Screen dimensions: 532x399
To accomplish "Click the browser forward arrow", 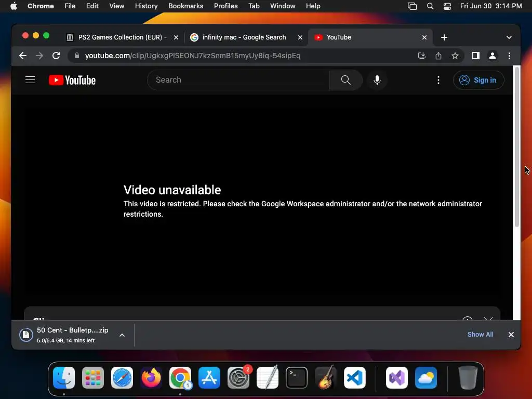I will 39,56.
